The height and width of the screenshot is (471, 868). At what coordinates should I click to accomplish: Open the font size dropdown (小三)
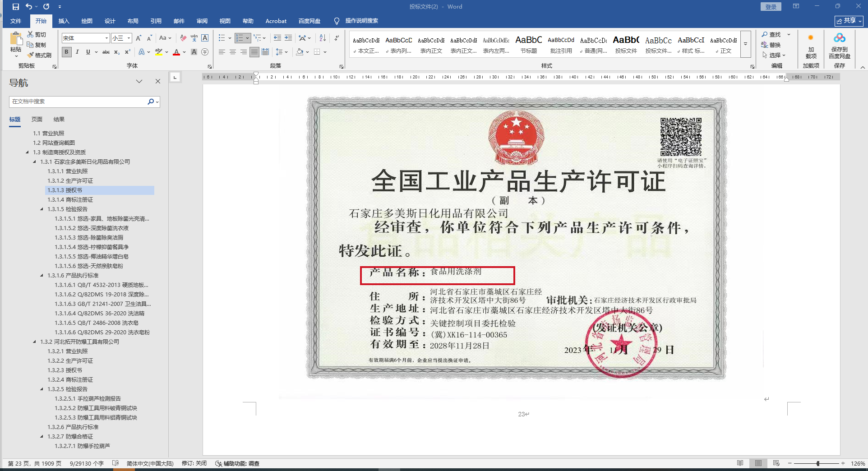point(129,38)
